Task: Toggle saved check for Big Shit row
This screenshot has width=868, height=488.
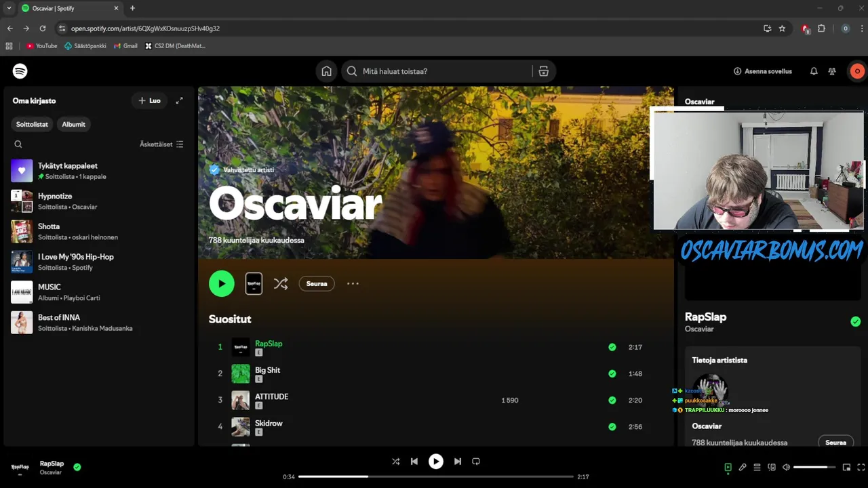Action: point(612,373)
